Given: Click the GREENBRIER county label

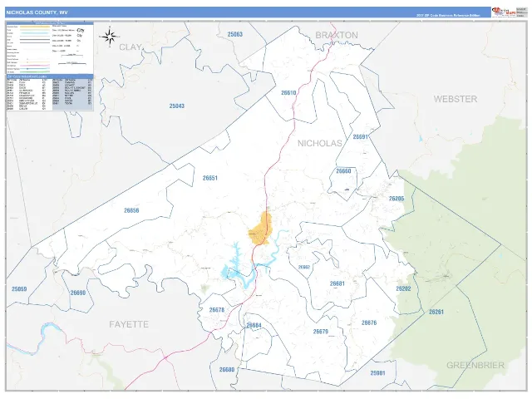Looking at the screenshot, I should (475, 366).
